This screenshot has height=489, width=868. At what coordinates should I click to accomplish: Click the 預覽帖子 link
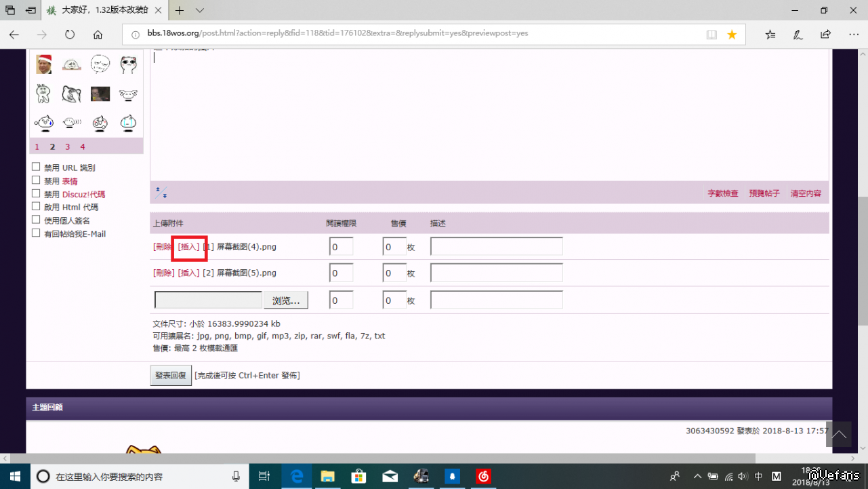click(764, 193)
